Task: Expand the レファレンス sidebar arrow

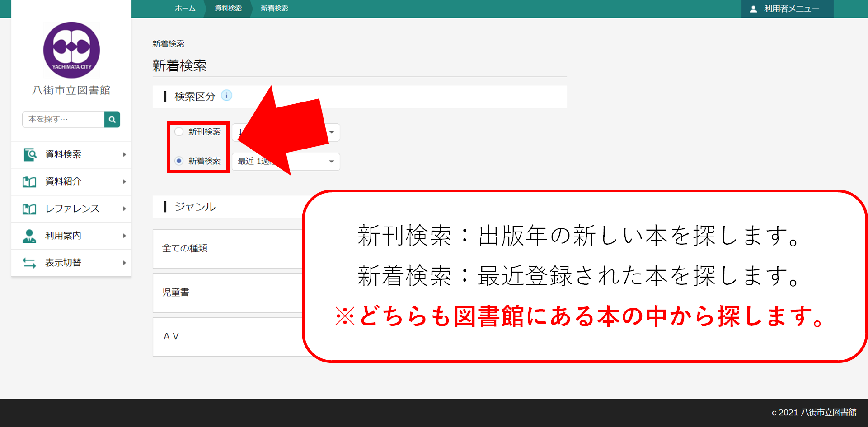Action: point(124,209)
